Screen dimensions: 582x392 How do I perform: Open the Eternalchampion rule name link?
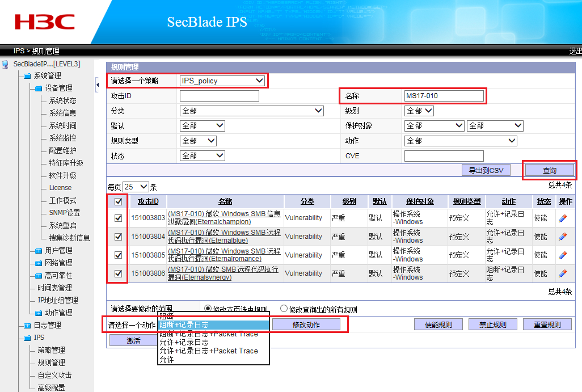pos(224,218)
